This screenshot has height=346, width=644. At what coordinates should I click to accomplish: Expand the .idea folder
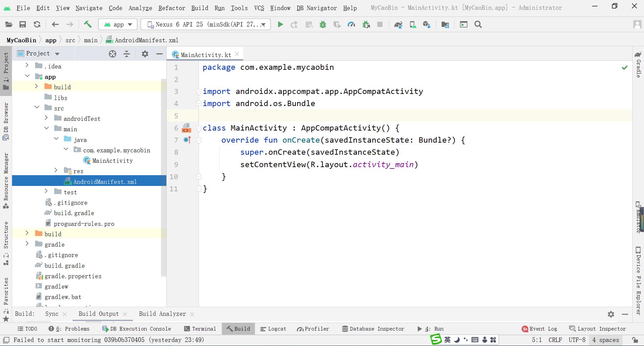(x=27, y=65)
